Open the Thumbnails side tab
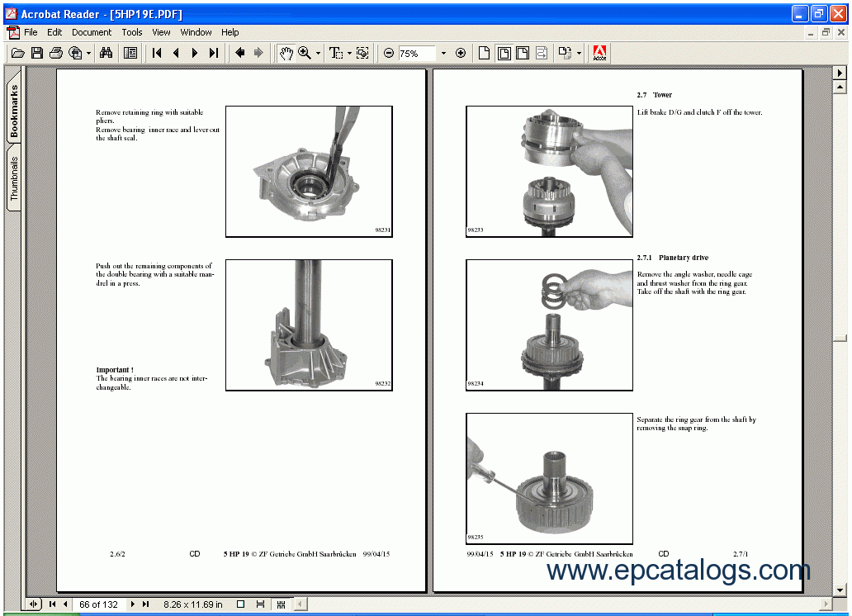This screenshot has width=852, height=616. tap(14, 178)
